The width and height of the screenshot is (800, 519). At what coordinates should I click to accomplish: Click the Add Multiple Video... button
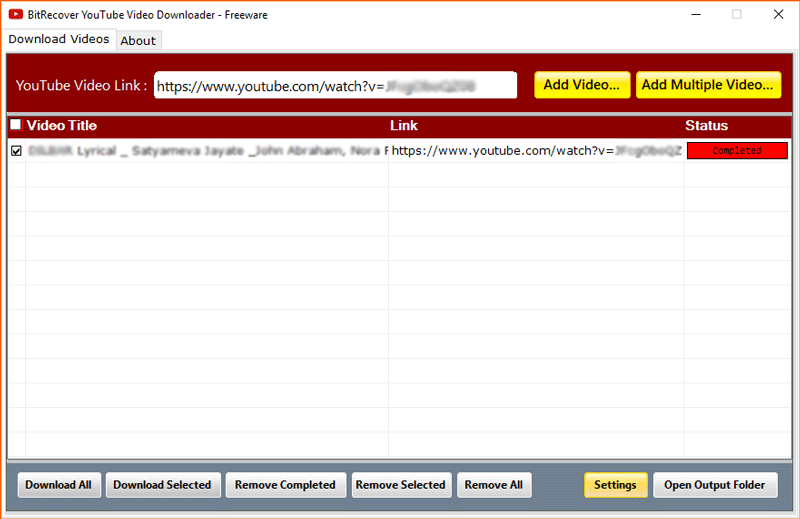[x=708, y=85]
